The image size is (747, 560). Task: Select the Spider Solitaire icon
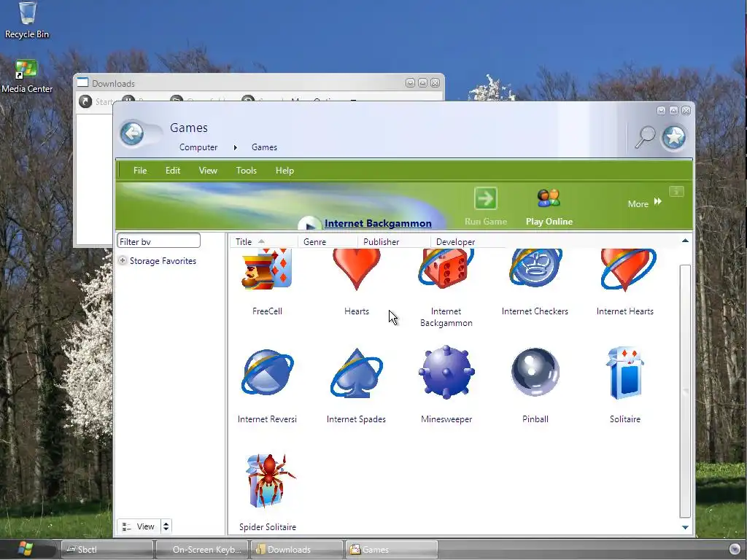point(270,481)
